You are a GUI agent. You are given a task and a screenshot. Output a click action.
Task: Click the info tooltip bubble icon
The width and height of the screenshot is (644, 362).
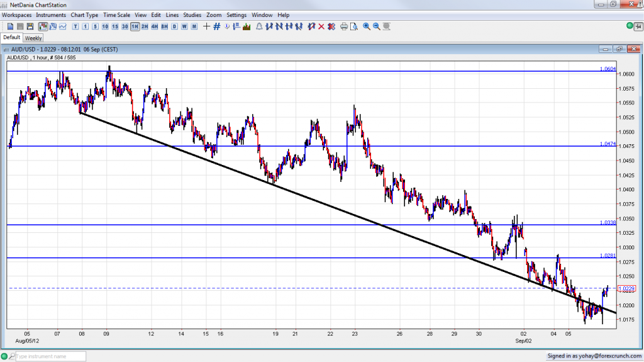pyautogui.click(x=226, y=26)
